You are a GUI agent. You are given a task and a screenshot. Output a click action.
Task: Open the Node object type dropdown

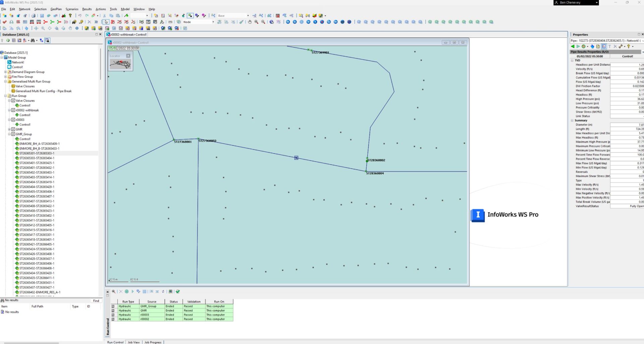(x=213, y=22)
